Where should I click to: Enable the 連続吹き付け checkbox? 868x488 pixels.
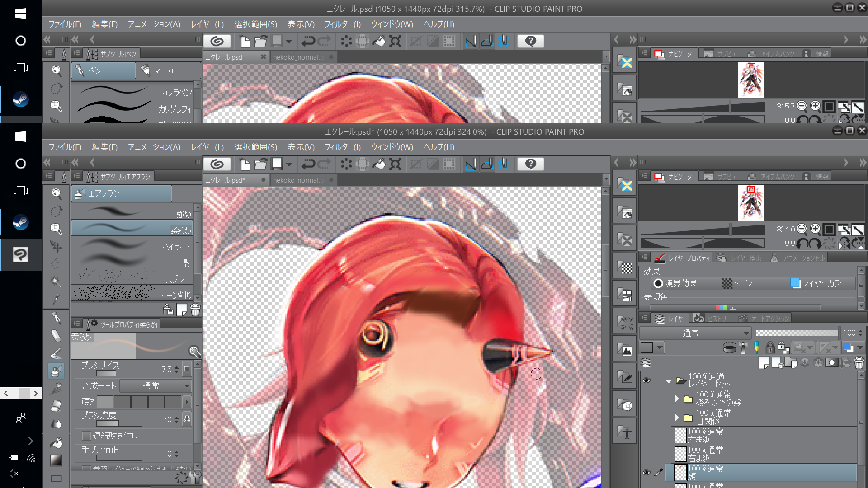click(86, 436)
